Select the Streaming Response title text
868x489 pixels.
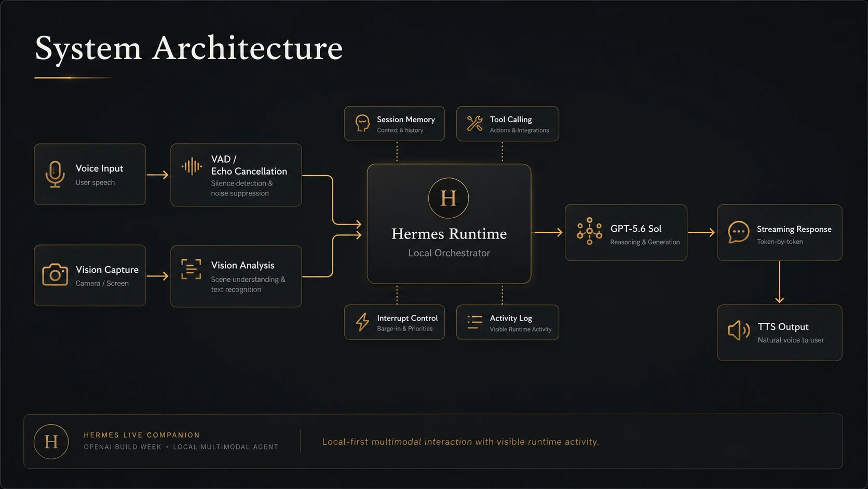pyautogui.click(x=794, y=229)
